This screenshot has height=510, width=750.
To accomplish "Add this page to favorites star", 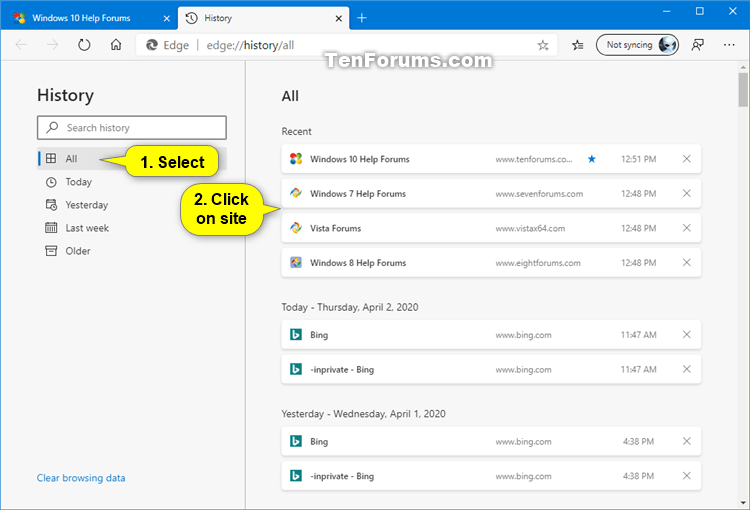I will (x=543, y=45).
